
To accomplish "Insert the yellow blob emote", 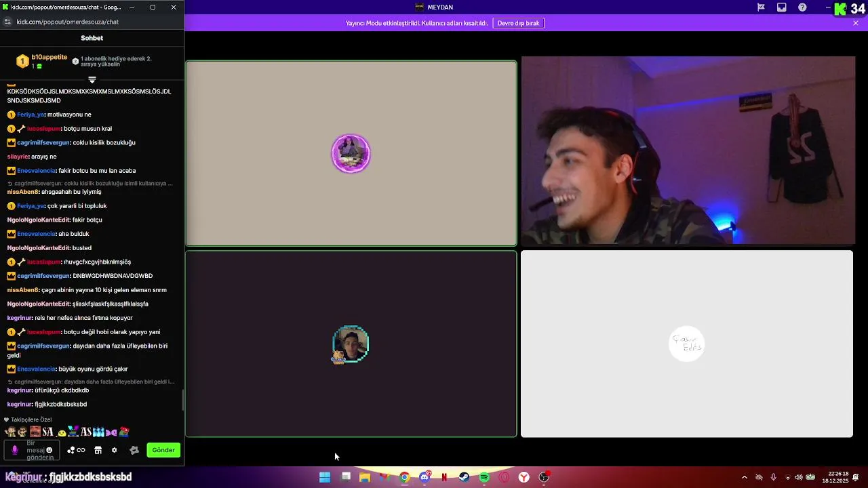I will coord(62,432).
